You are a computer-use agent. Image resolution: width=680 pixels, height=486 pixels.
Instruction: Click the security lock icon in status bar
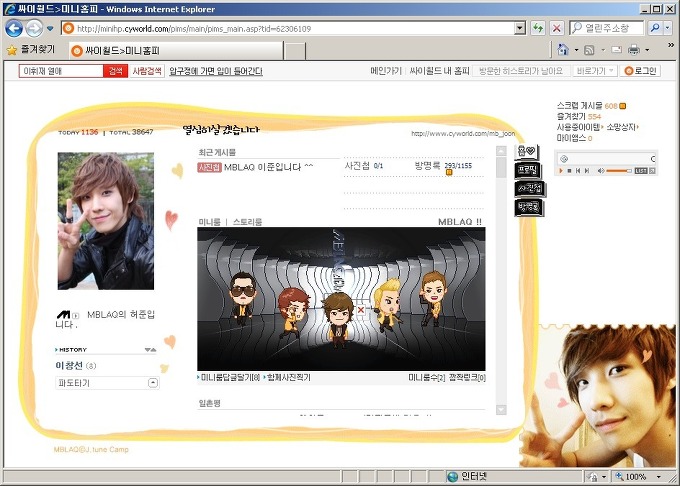592,477
